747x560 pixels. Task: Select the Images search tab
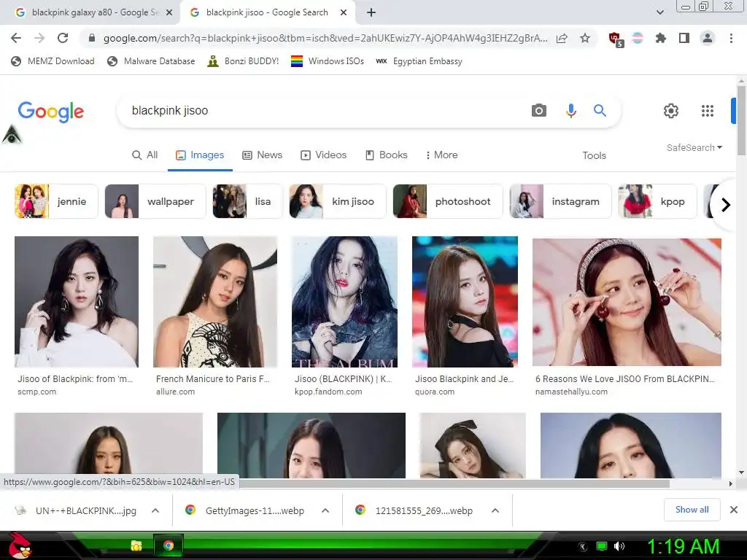[200, 155]
